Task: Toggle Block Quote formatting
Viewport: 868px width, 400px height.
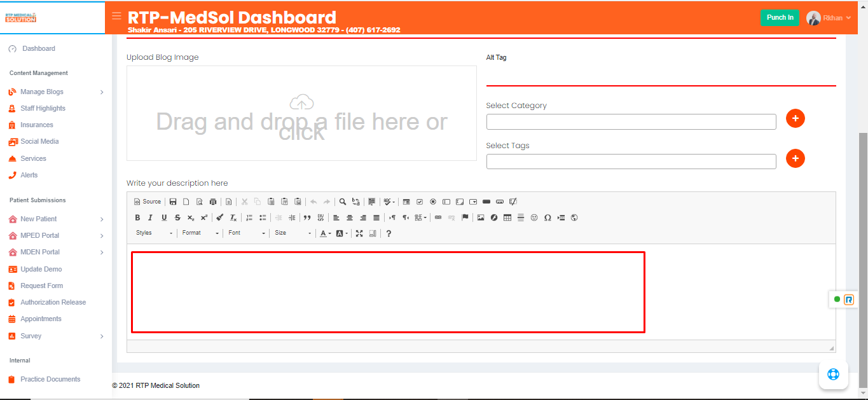Action: pos(307,217)
